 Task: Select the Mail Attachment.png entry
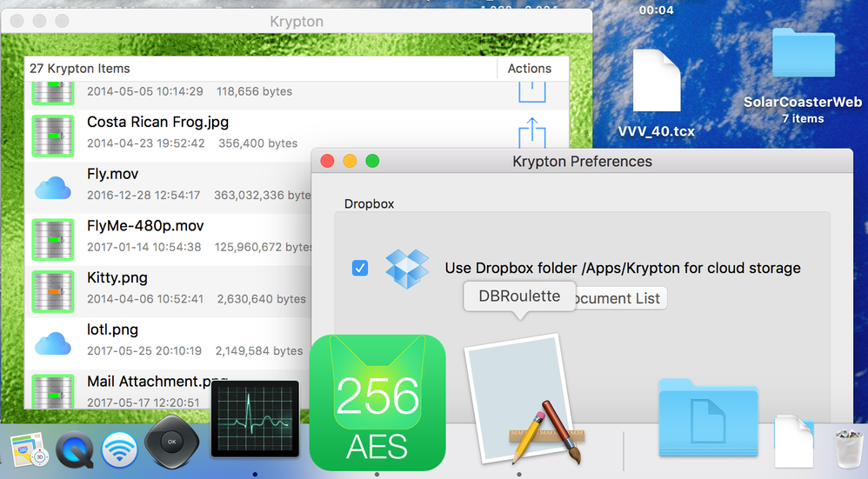[x=157, y=382]
